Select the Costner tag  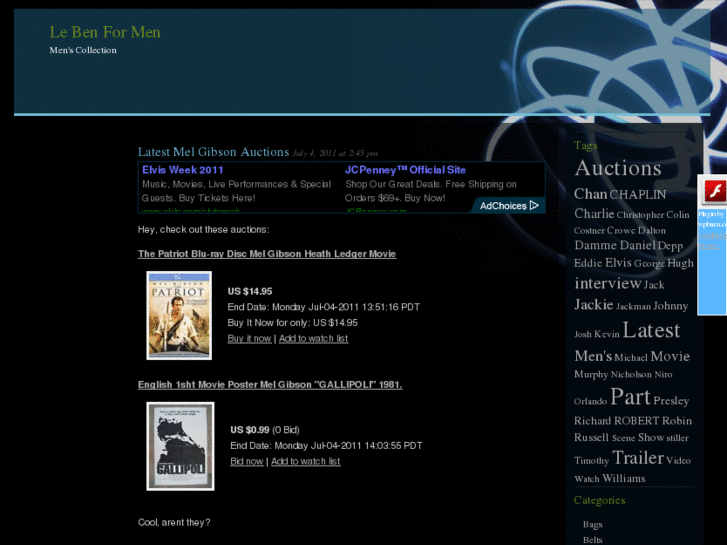point(589,231)
